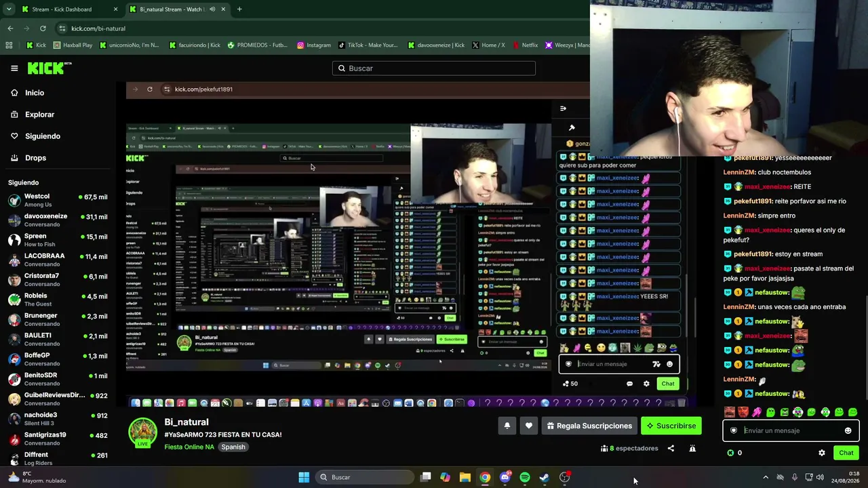
Task: Open OBS Studio from the taskbar
Action: click(564, 477)
